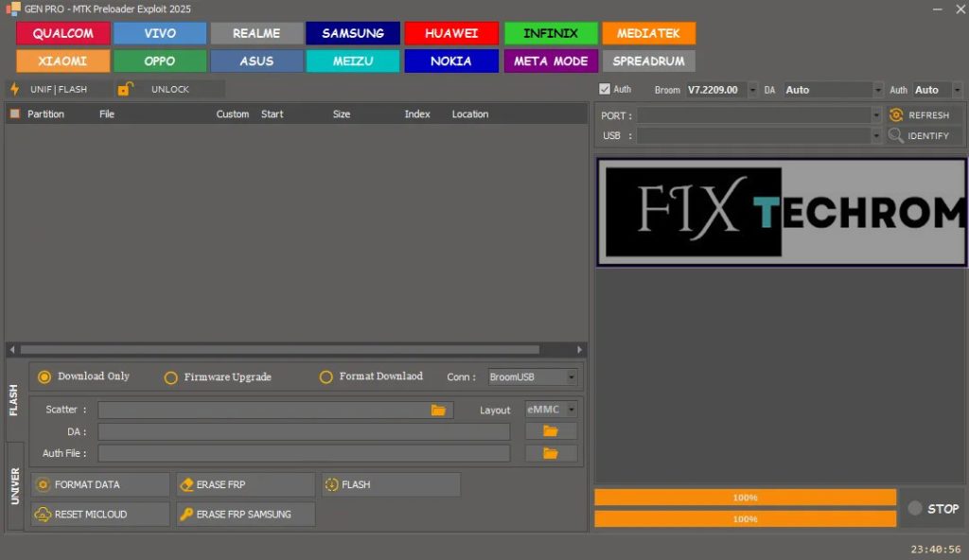Toggle the Auth checkbox
This screenshot has width=969, height=560.
coord(605,89)
